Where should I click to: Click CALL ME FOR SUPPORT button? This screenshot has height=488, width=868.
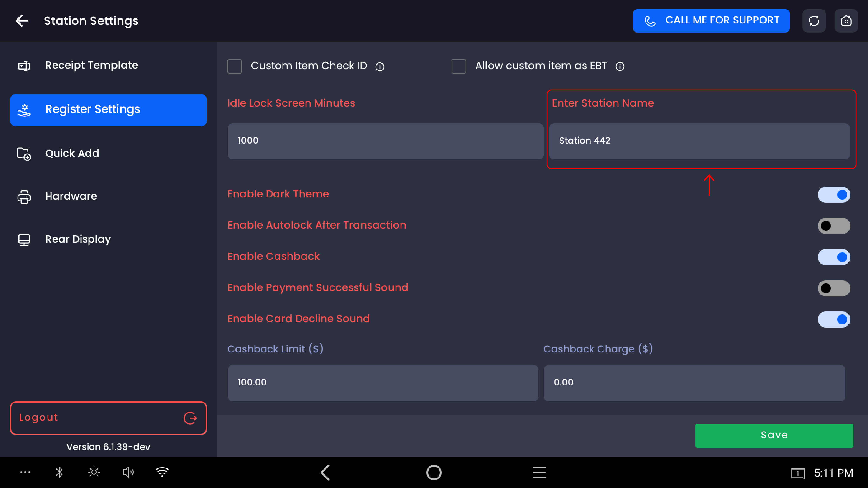[711, 21]
